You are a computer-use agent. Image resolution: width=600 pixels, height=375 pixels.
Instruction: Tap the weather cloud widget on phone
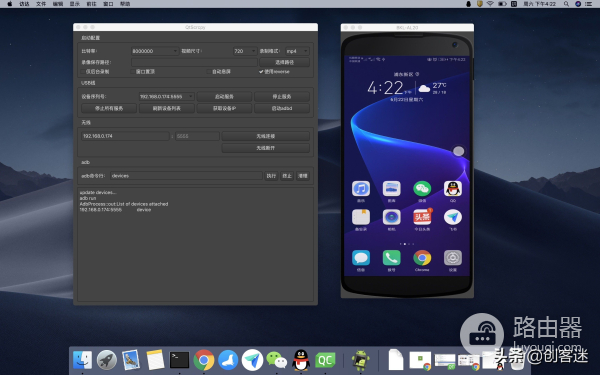(424, 89)
